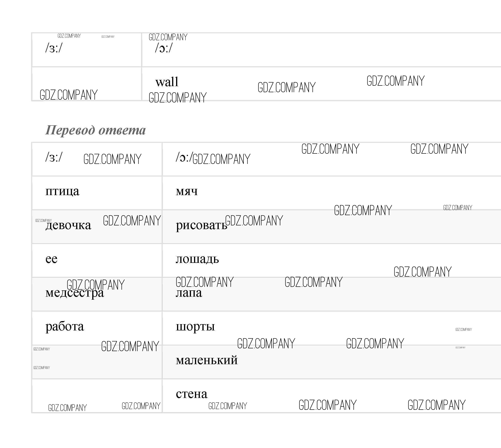
Task: Select the "девочка" cell text
Action: pyautogui.click(x=68, y=225)
